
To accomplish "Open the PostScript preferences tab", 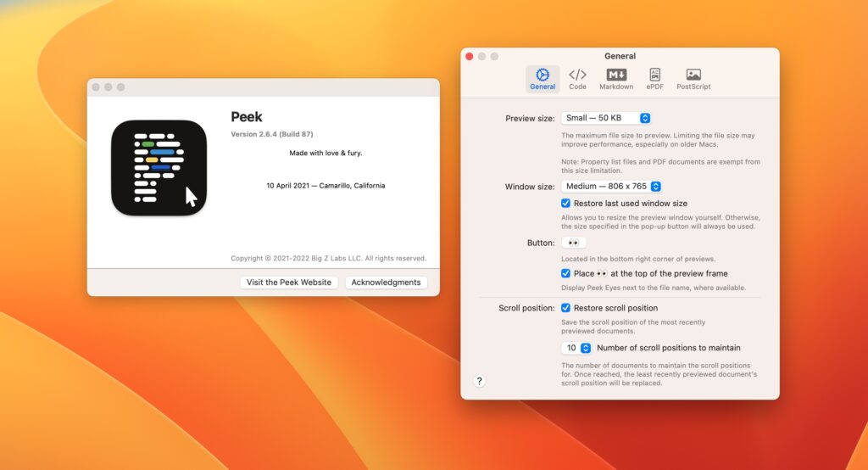I will pos(693,79).
